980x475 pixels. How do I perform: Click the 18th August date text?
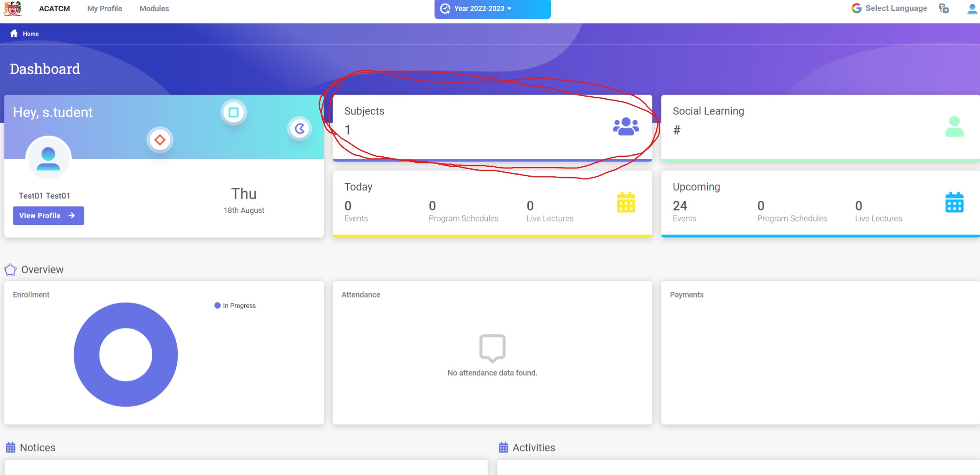tap(244, 210)
